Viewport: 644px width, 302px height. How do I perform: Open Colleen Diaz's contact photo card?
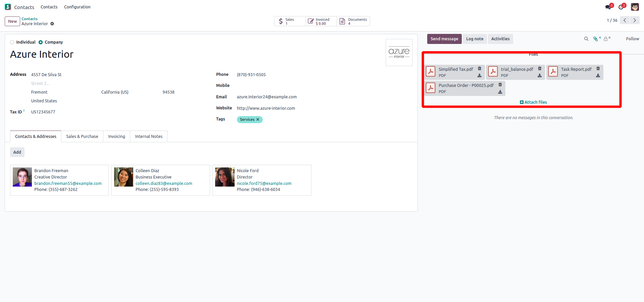tap(123, 177)
